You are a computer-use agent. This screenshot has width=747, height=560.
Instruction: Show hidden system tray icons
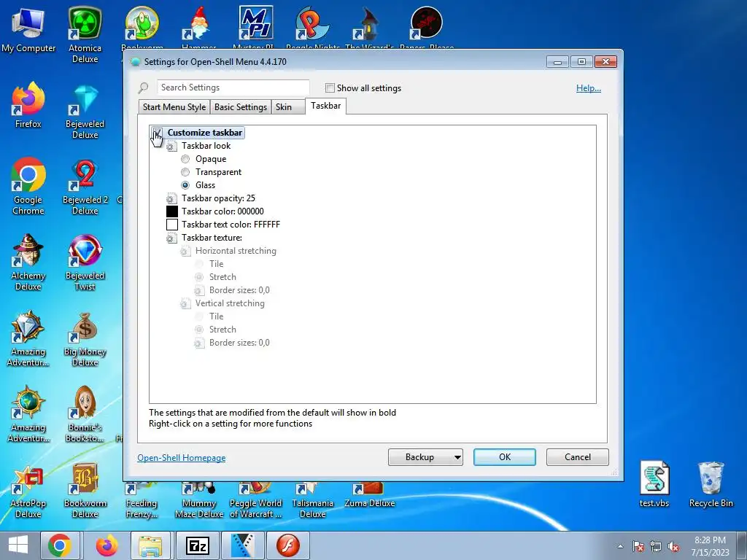tap(620, 547)
